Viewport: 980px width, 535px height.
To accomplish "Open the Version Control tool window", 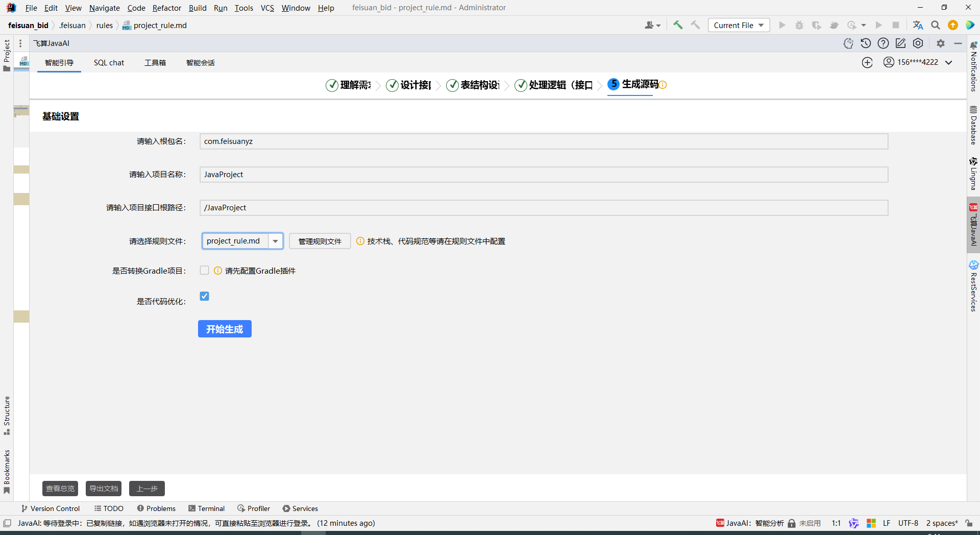I will (51, 508).
